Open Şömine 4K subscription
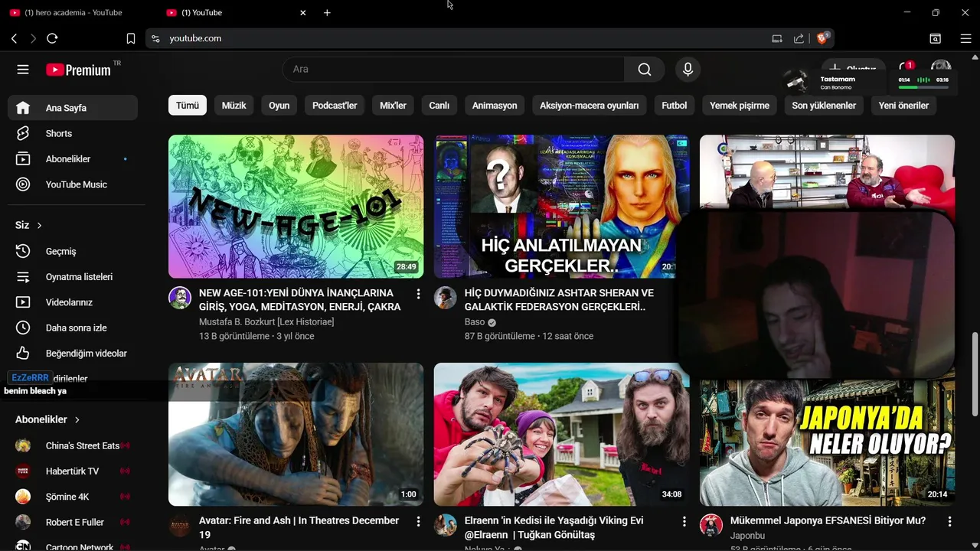Screen dimensions: 980x551 pyautogui.click(x=73, y=497)
